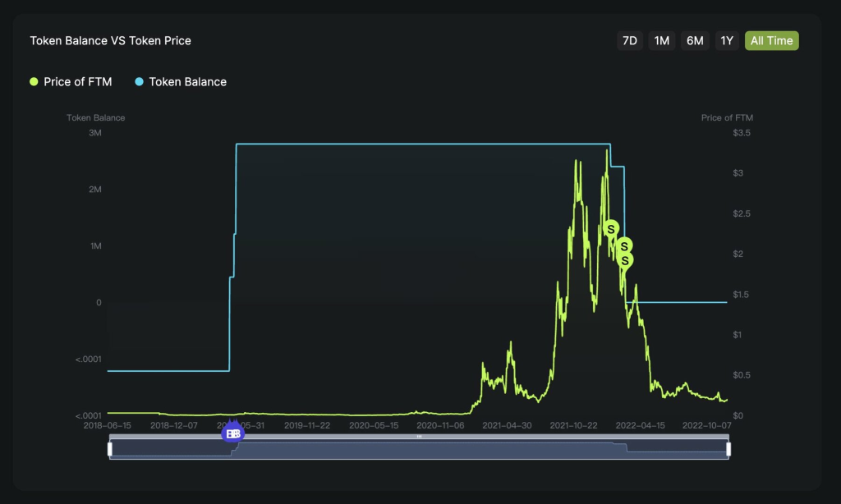The image size is (841, 504).
Task: Click the 2021-04-30 date label
Action: 507,425
